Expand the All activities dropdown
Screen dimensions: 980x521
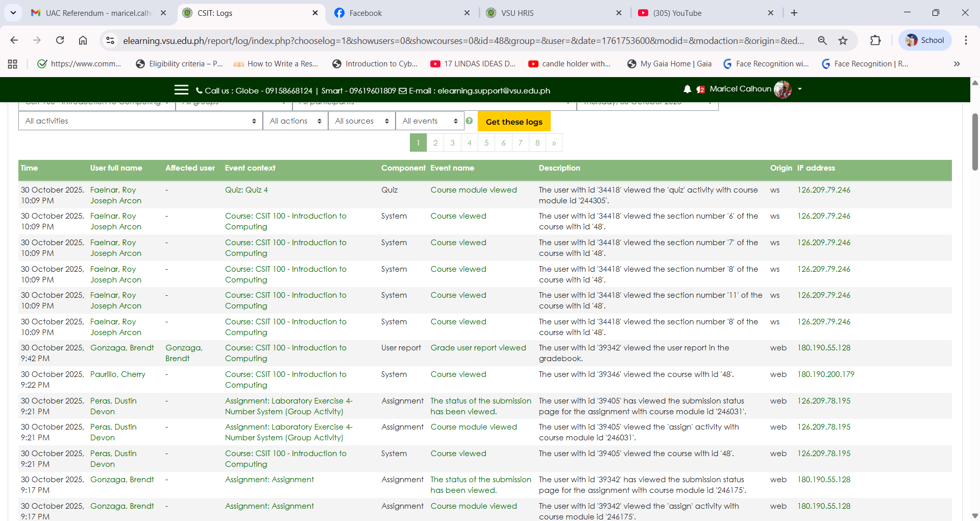pos(140,121)
